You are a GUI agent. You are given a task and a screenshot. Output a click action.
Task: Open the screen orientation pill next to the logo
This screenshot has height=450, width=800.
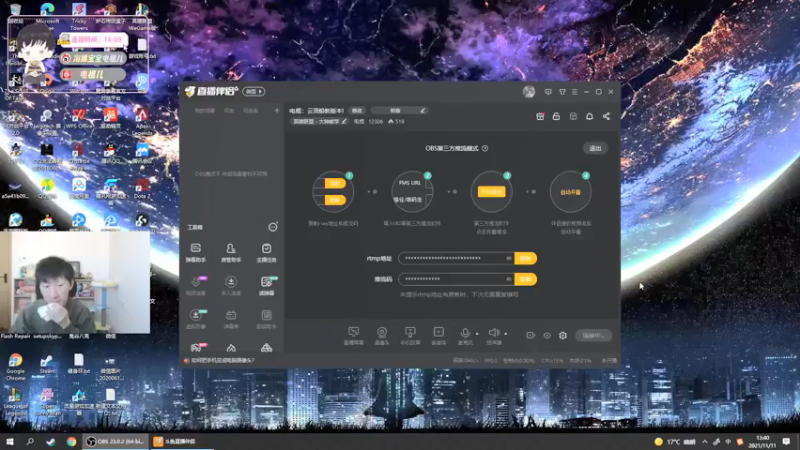[x=254, y=91]
